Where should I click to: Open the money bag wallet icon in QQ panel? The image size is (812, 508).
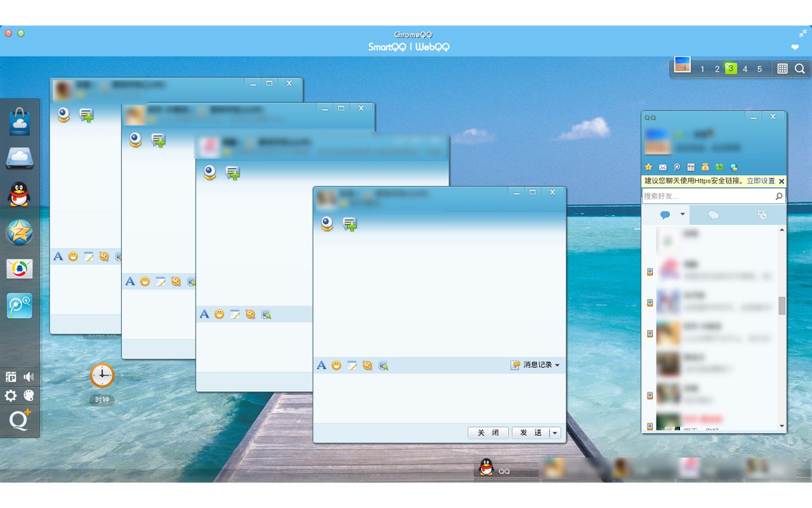(x=705, y=167)
